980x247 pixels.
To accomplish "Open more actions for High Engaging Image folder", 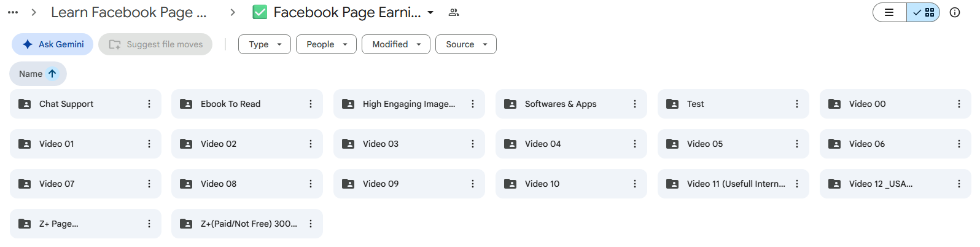I will pyautogui.click(x=473, y=104).
